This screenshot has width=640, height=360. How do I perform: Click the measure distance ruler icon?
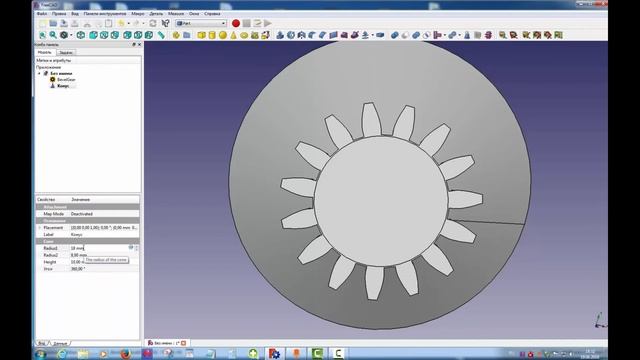pyautogui.click(x=161, y=35)
